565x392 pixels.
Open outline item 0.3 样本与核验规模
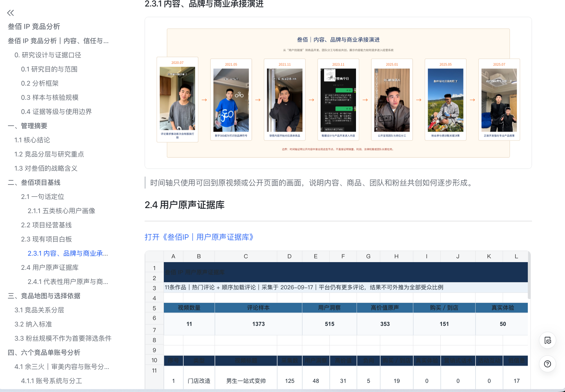[50, 97]
